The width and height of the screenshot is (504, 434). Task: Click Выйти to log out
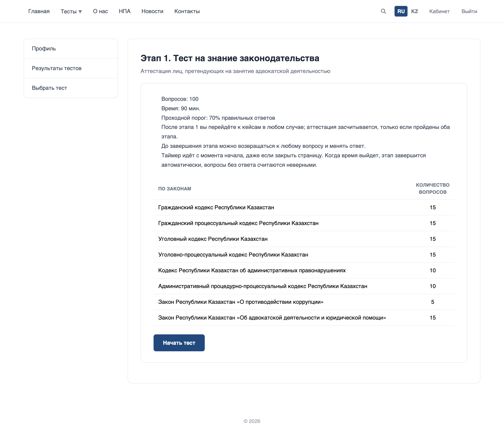point(469,11)
